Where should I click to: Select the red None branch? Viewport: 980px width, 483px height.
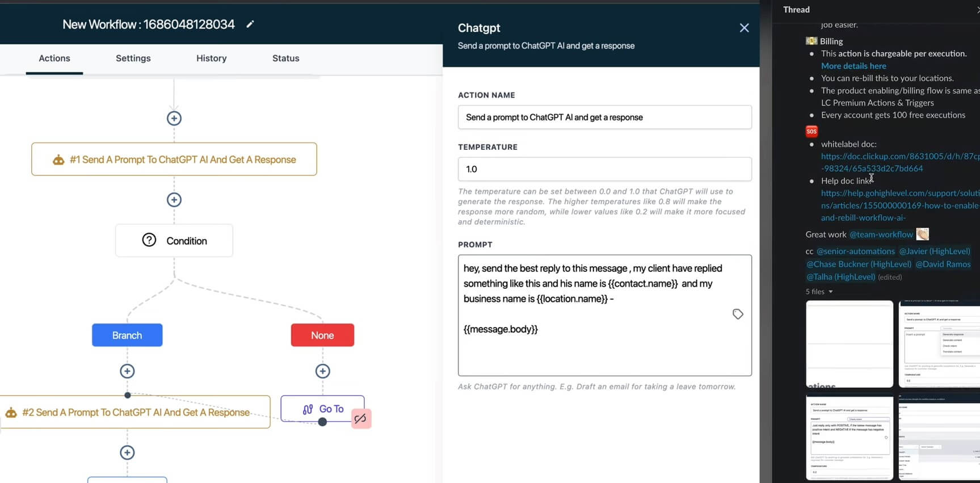[x=322, y=335]
